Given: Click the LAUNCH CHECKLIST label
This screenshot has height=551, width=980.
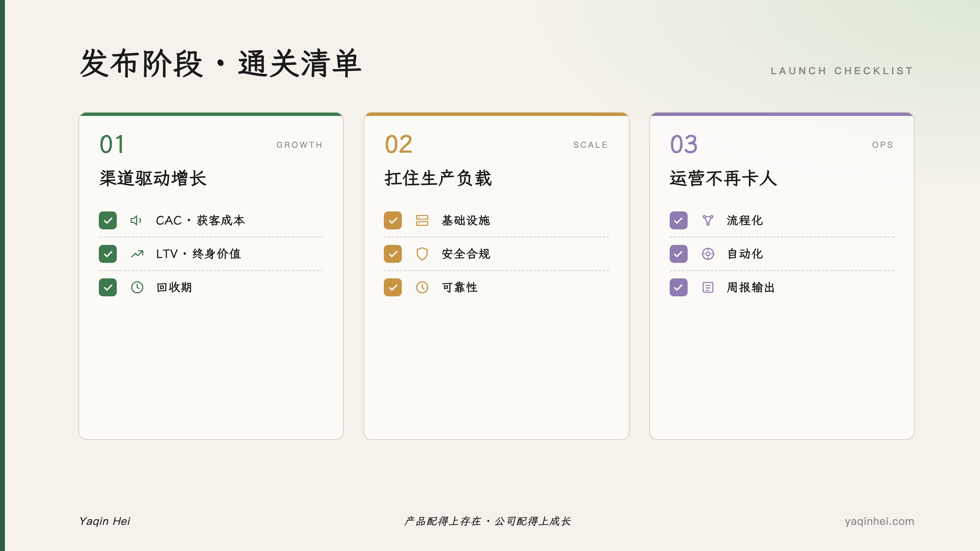Looking at the screenshot, I should 842,71.
